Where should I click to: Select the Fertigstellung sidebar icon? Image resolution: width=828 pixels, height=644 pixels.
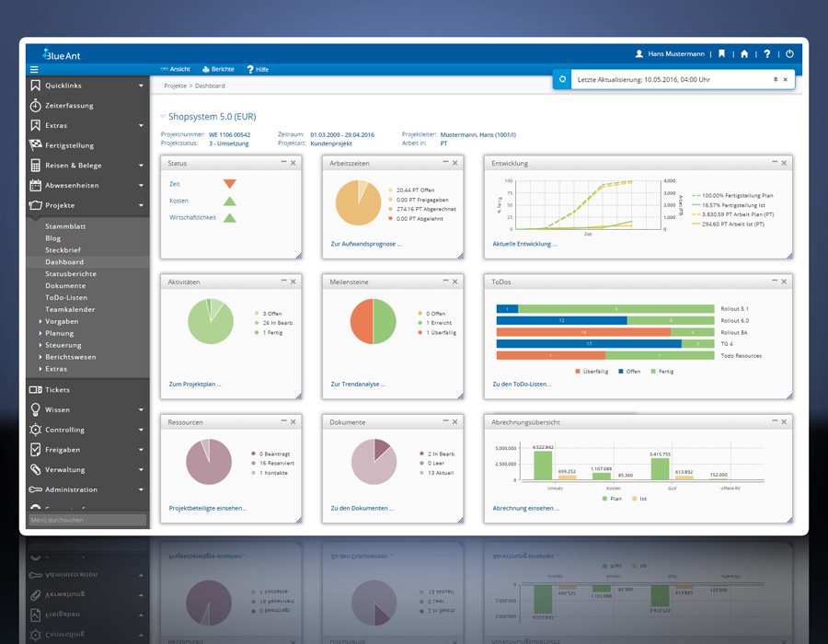(37, 145)
